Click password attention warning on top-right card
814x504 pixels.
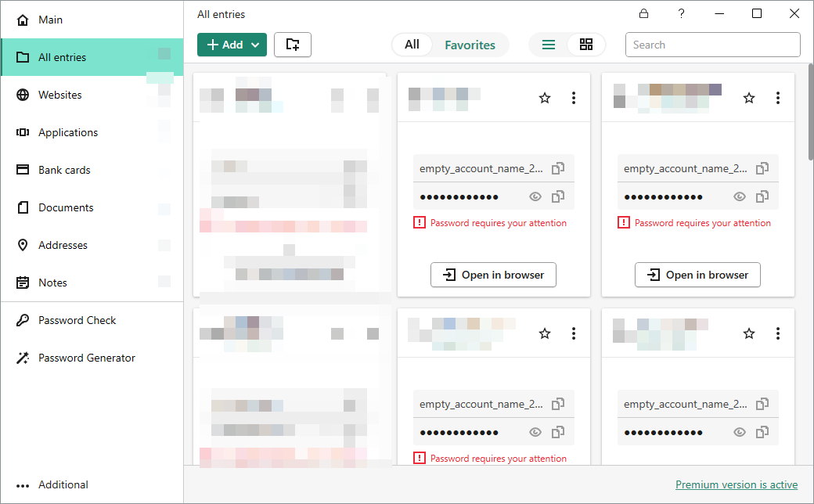point(694,223)
